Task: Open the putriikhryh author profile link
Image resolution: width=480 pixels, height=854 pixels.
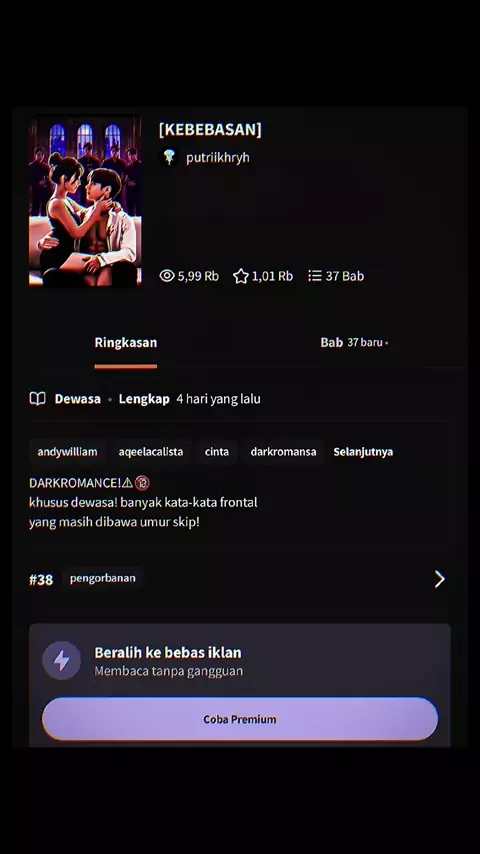Action: 218,157
